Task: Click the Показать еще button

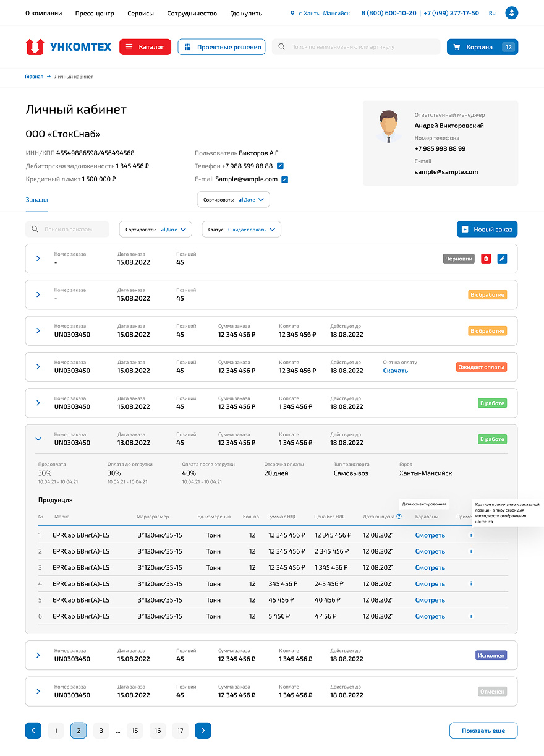Action: click(483, 730)
